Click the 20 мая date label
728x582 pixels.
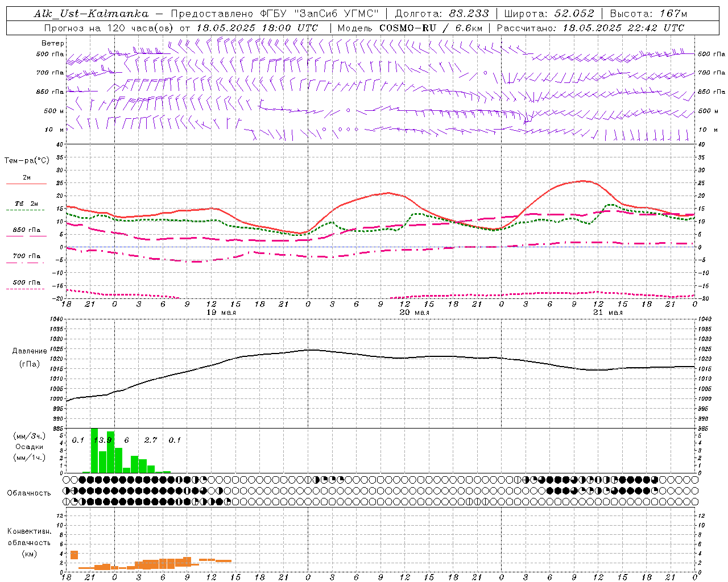414,313
